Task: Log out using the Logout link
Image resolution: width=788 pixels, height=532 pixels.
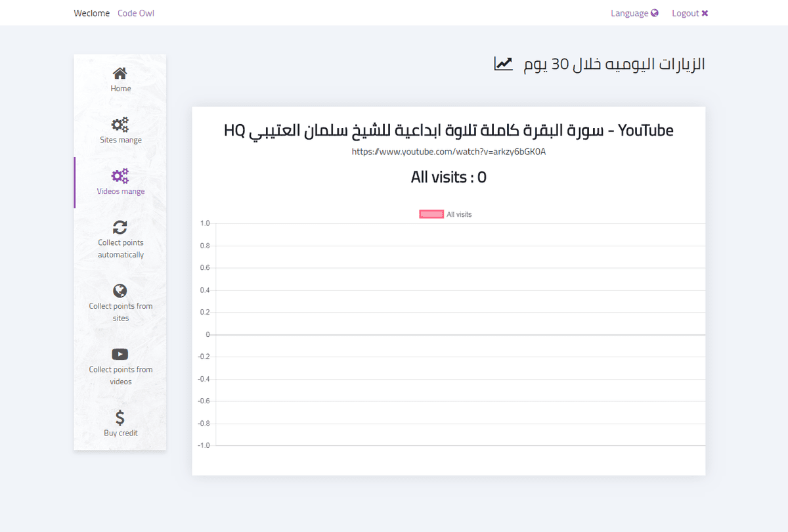Action: (x=685, y=13)
